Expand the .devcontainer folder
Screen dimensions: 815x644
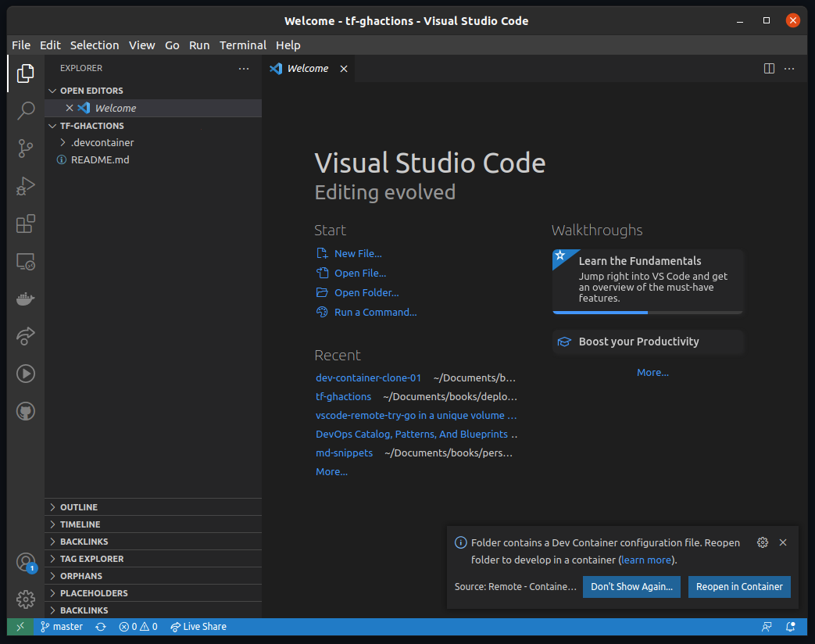click(153, 142)
